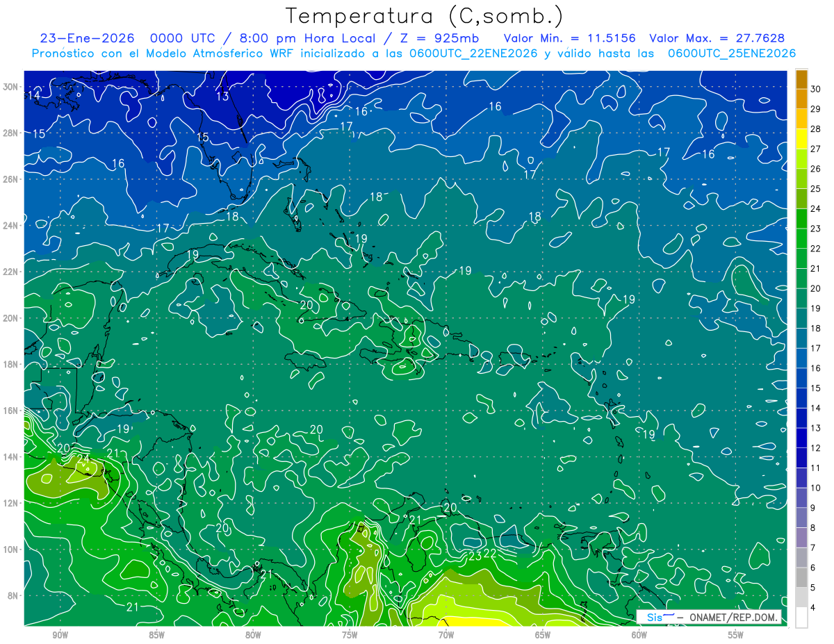Image resolution: width=834 pixels, height=644 pixels.
Task: Click the color scale label "25"
Action: pos(816,188)
